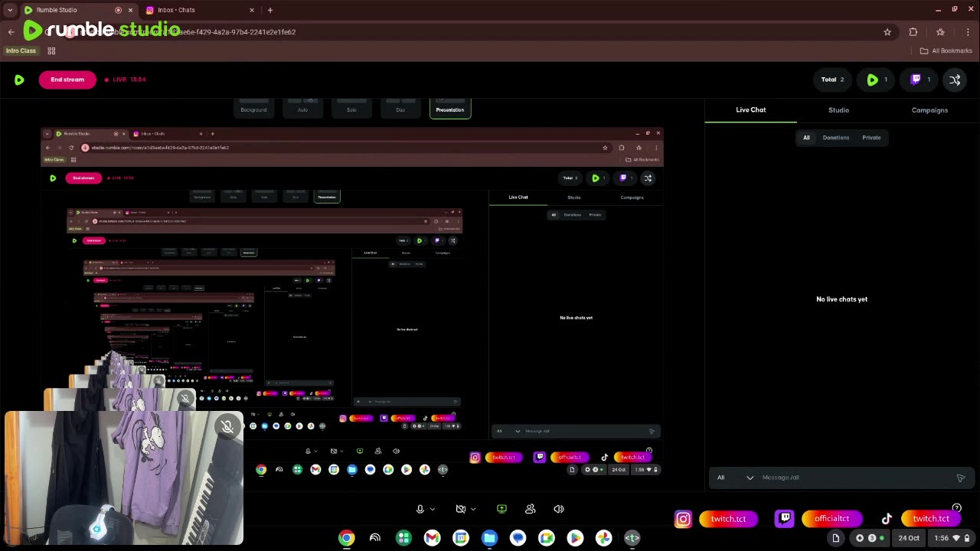Open the Twitch viewer count badge
The image size is (980, 551).
[x=920, y=80]
